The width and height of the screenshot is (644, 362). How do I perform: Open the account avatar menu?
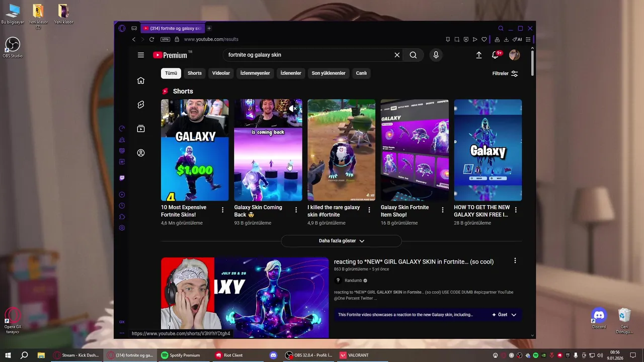pos(514,55)
